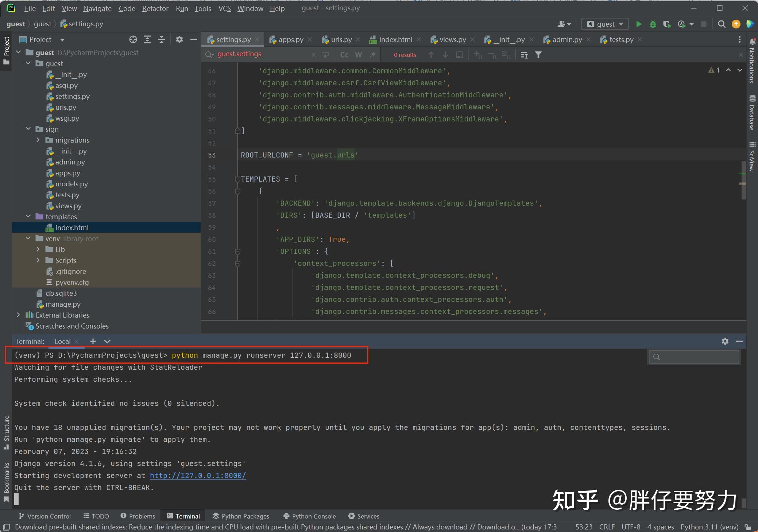
Task: Open editor tabs more options menu
Action: 740,39
